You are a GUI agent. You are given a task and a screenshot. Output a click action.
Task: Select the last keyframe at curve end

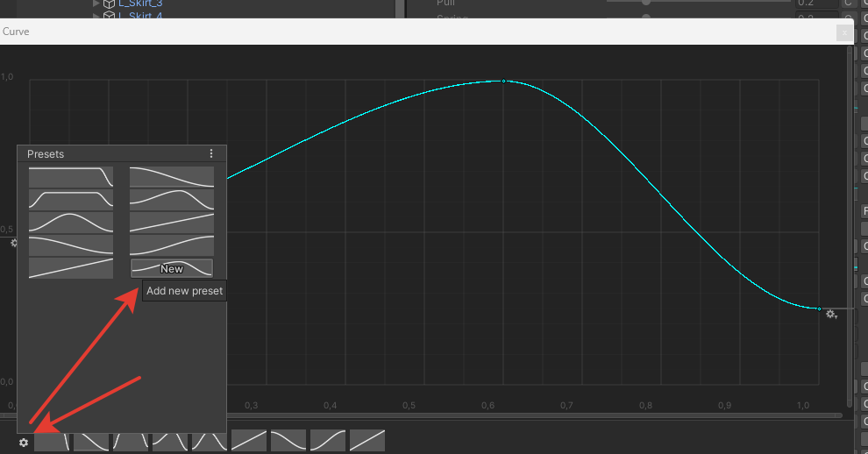pos(819,309)
